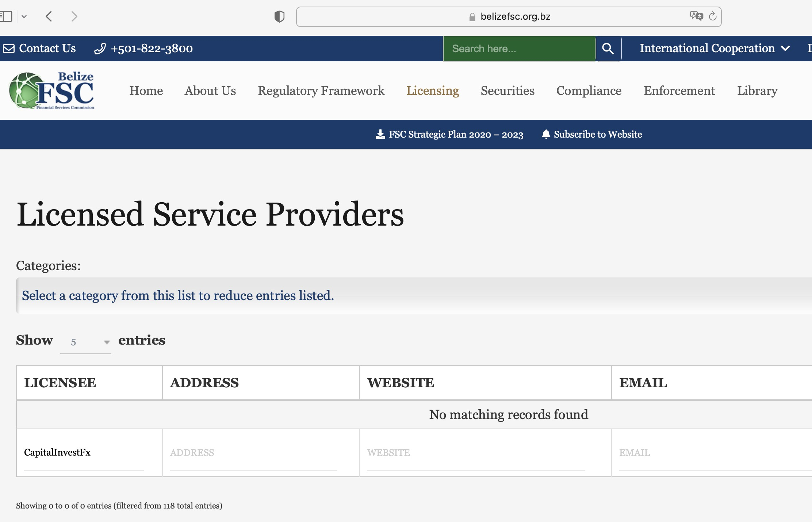Go back with the browser back arrow
The image size is (812, 522).
(49, 16)
